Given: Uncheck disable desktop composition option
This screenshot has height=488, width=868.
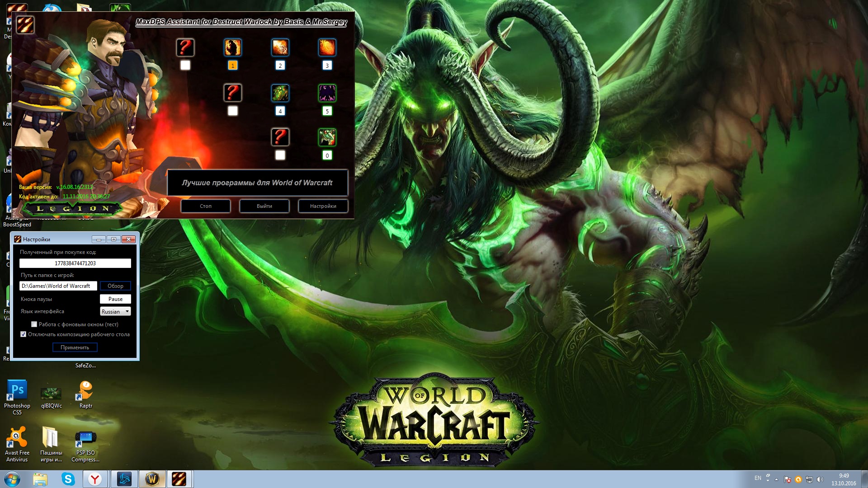Looking at the screenshot, I should pyautogui.click(x=24, y=334).
